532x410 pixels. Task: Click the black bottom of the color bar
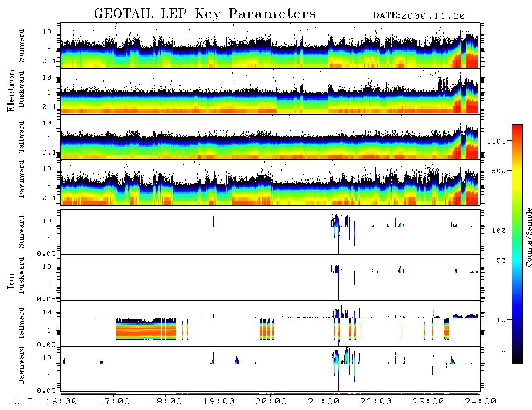517,358
